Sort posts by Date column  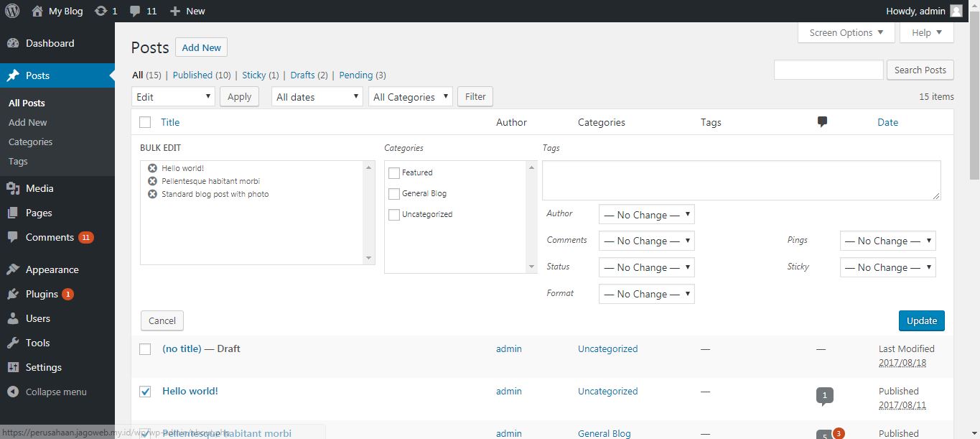tap(887, 122)
